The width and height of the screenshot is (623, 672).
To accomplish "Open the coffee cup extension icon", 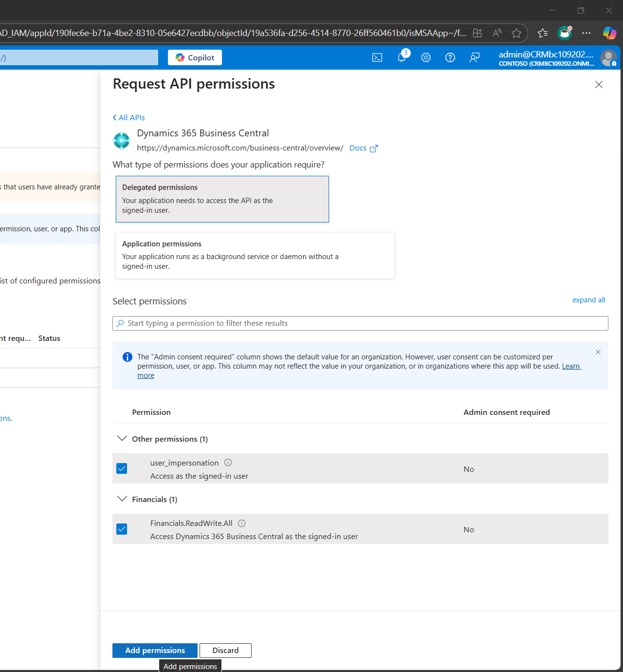I will [x=565, y=33].
